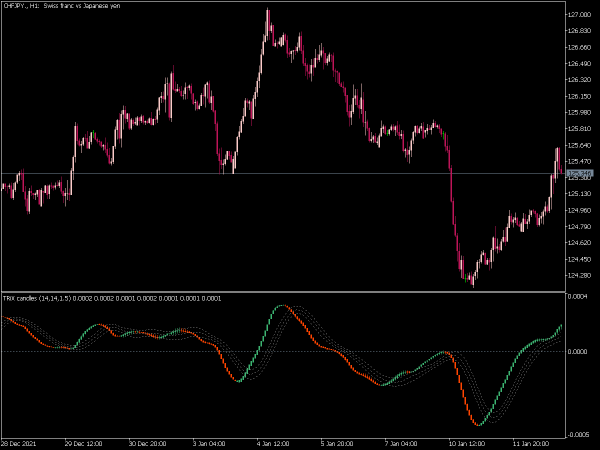Click the '125.980' price axis label
The image size is (600, 450).
580,112
